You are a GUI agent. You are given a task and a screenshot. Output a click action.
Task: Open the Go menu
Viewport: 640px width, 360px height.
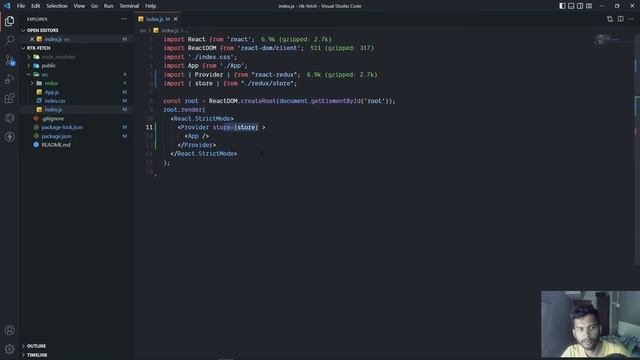94,6
